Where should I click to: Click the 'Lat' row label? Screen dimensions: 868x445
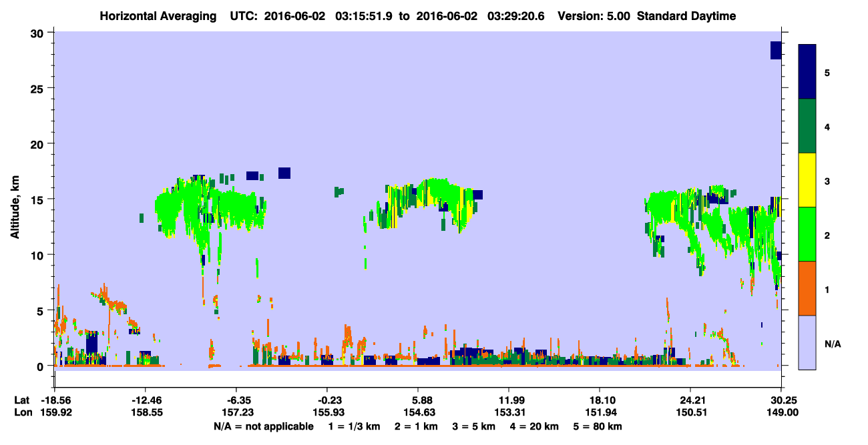21,400
